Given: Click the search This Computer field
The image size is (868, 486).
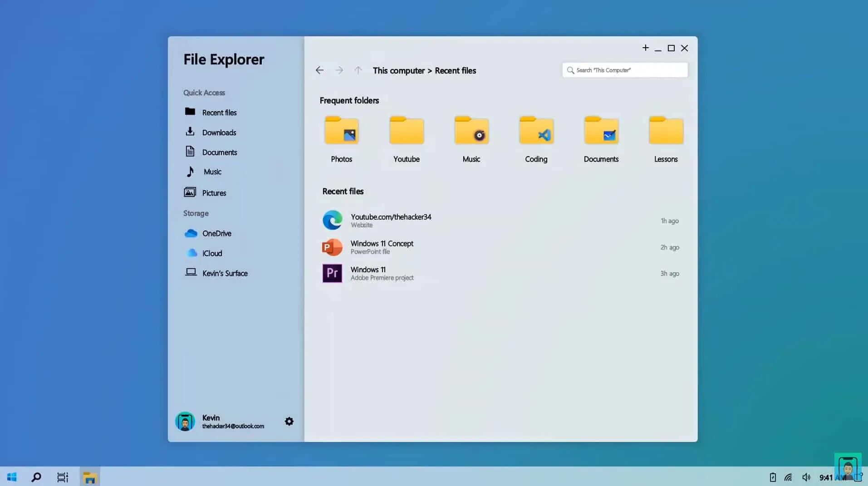Looking at the screenshot, I should (625, 70).
